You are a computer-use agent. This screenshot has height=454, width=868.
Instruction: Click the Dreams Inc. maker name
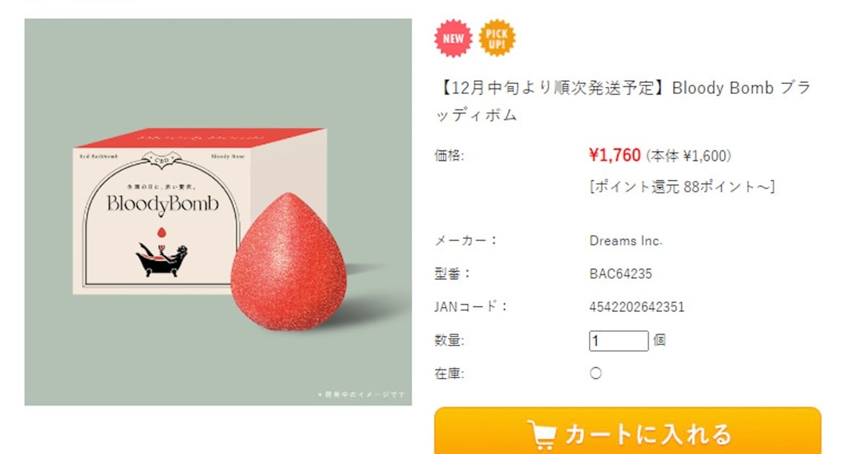[626, 241]
